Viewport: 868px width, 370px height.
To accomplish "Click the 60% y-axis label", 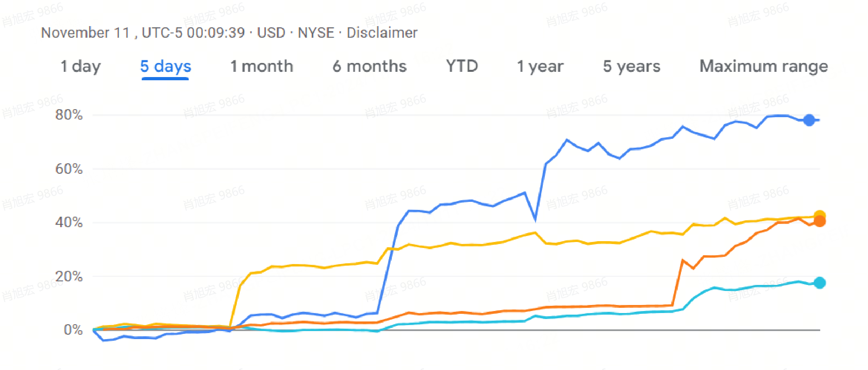I will tap(69, 169).
